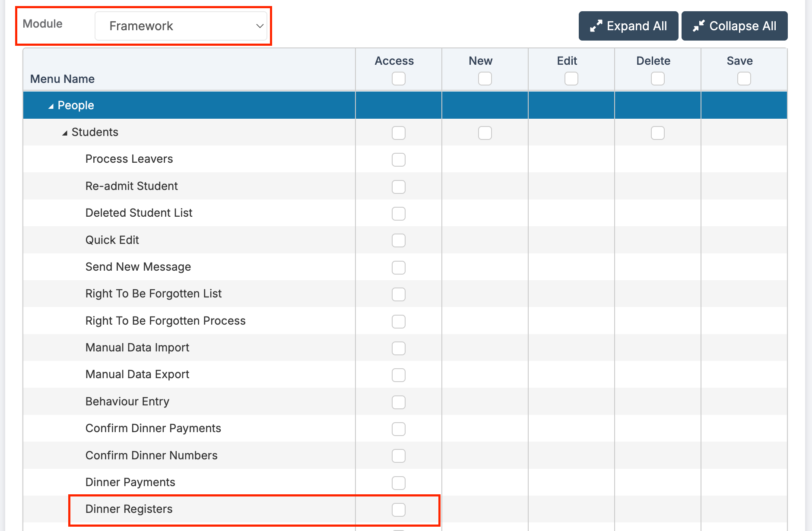Tick Access checkbox for Deleted Student List
The width and height of the screenshot is (812, 531).
point(399,214)
